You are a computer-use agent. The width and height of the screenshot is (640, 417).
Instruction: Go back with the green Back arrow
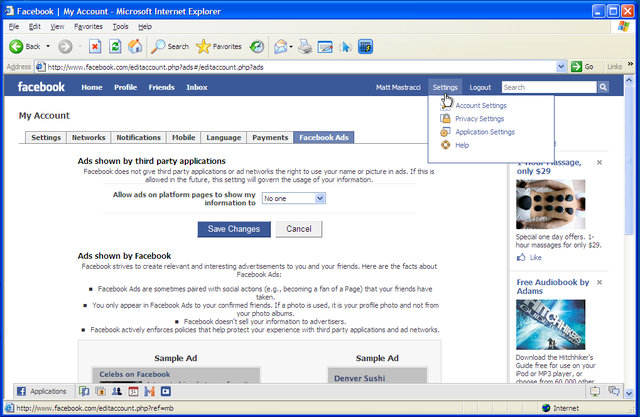click(24, 47)
